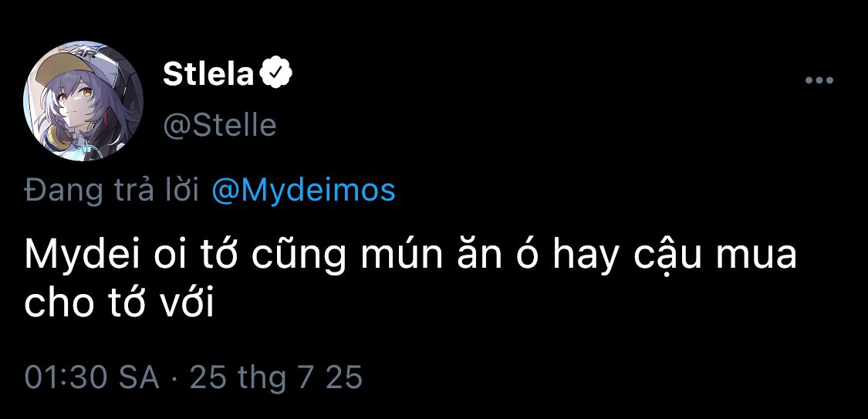
Task: Click the "Đang trả lời" reply label
Action: [x=113, y=190]
